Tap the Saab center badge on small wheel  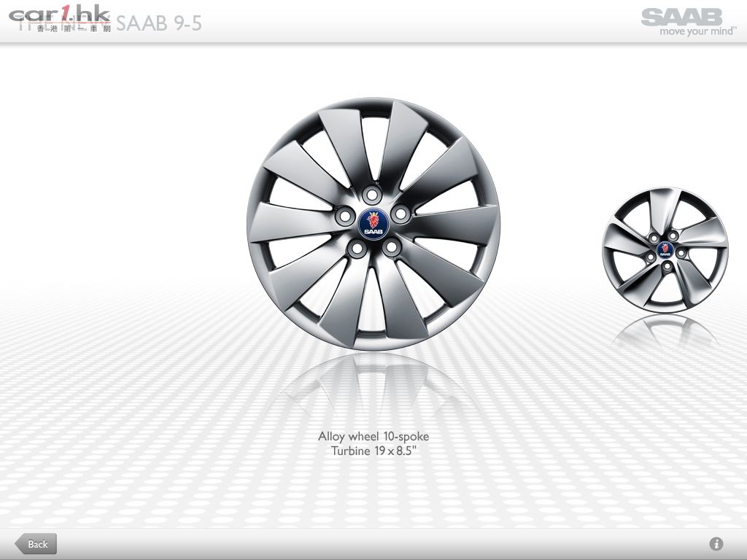(x=665, y=250)
